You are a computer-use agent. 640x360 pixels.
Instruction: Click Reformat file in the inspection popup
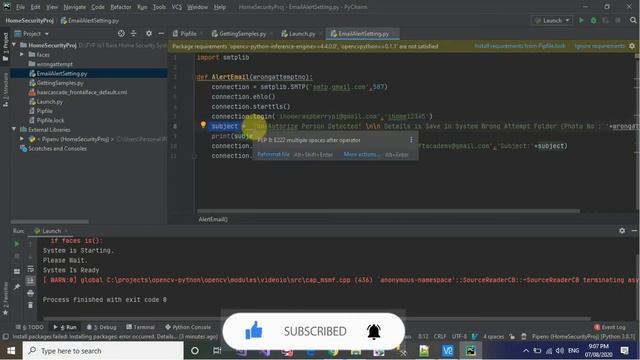coord(273,154)
